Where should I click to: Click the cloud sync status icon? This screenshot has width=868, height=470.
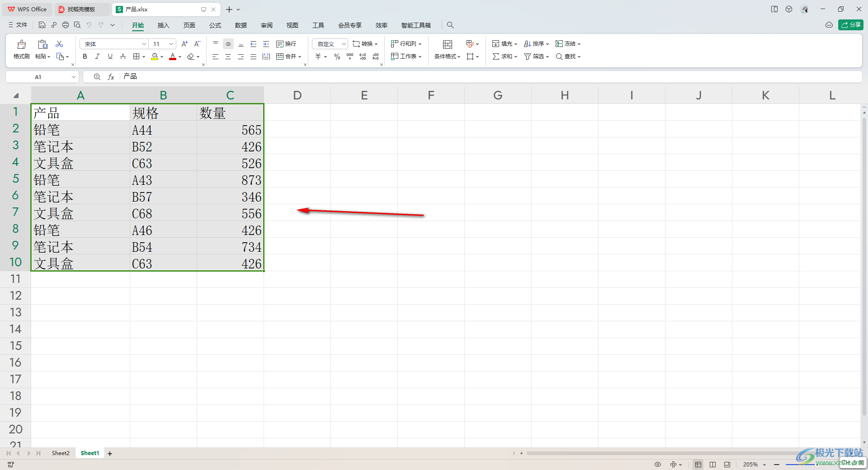point(829,25)
